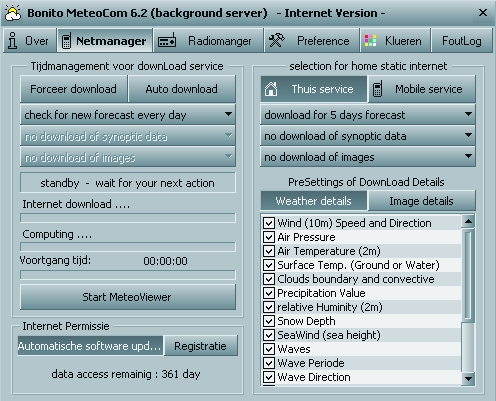Toggle Air Temperature (2m) checkbox

pyautogui.click(x=269, y=251)
